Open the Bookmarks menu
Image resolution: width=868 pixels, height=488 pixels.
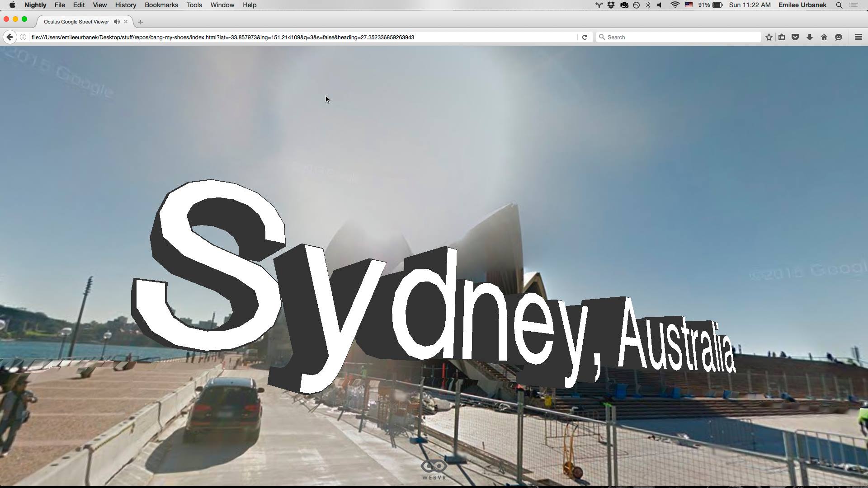161,5
